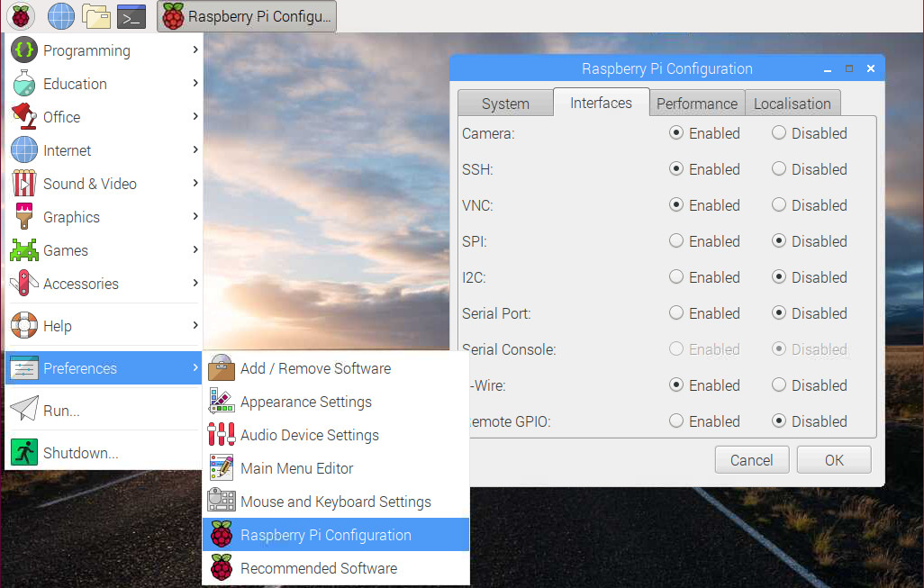Expand the Education submenu arrow
This screenshot has height=588, width=924.
coord(195,83)
